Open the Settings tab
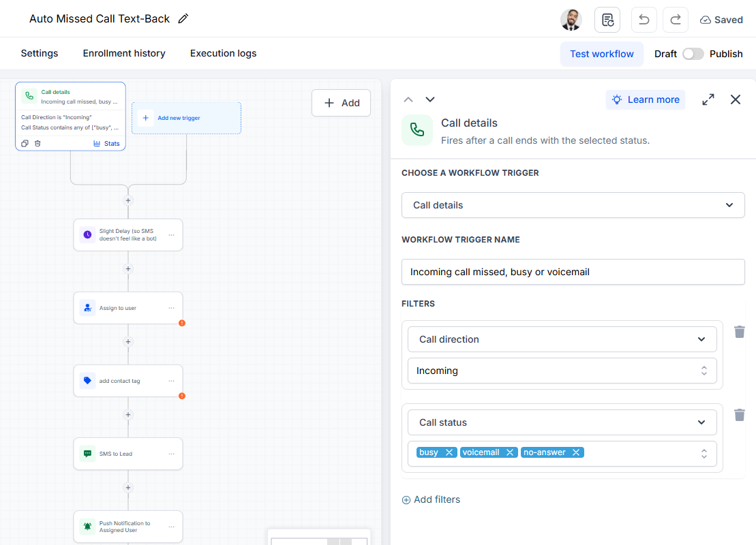Screen dimensions: 756x545 click(40, 54)
